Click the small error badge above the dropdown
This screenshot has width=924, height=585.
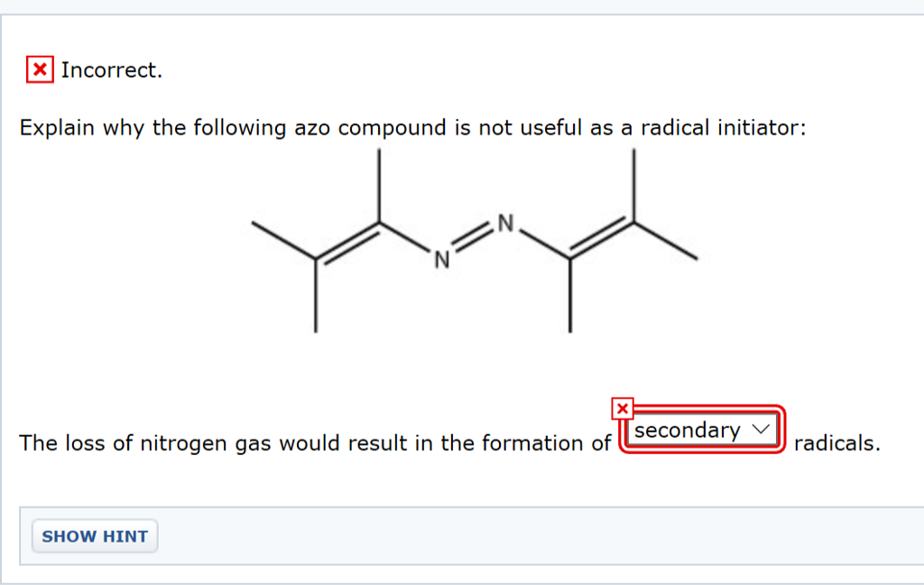click(x=623, y=409)
